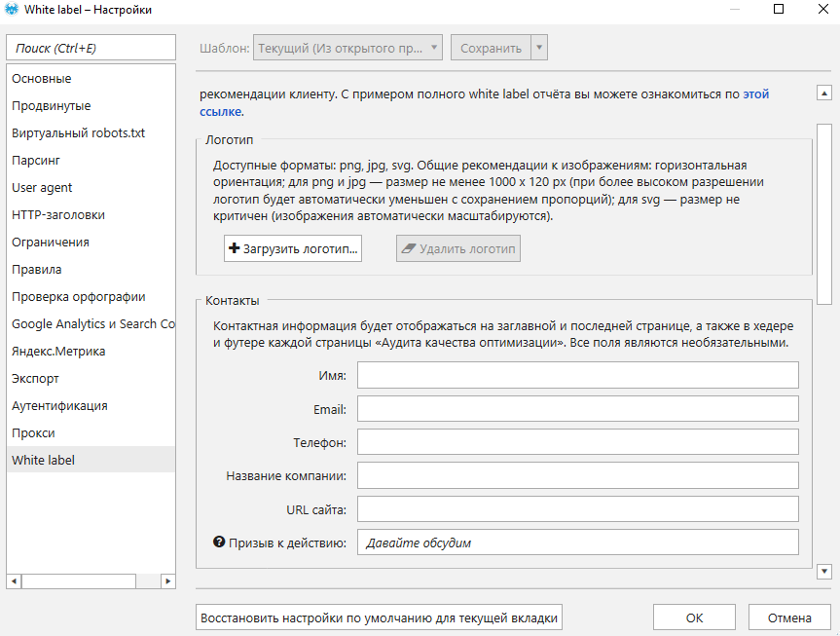Select Аутентификация in sidebar

coord(91,406)
